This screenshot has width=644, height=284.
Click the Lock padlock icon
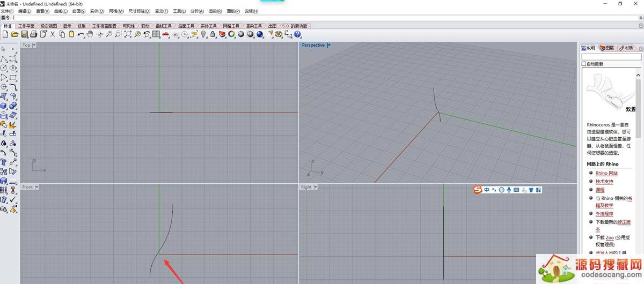point(213,34)
